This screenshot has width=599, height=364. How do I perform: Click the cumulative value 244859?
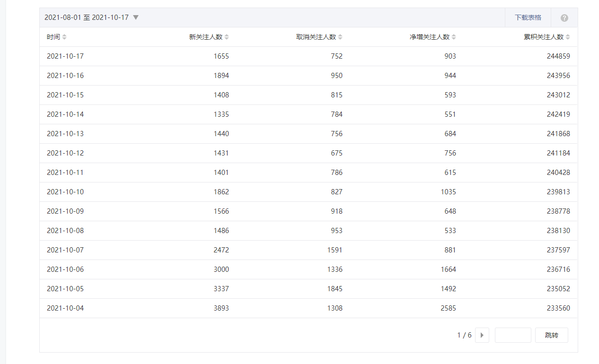[558, 56]
